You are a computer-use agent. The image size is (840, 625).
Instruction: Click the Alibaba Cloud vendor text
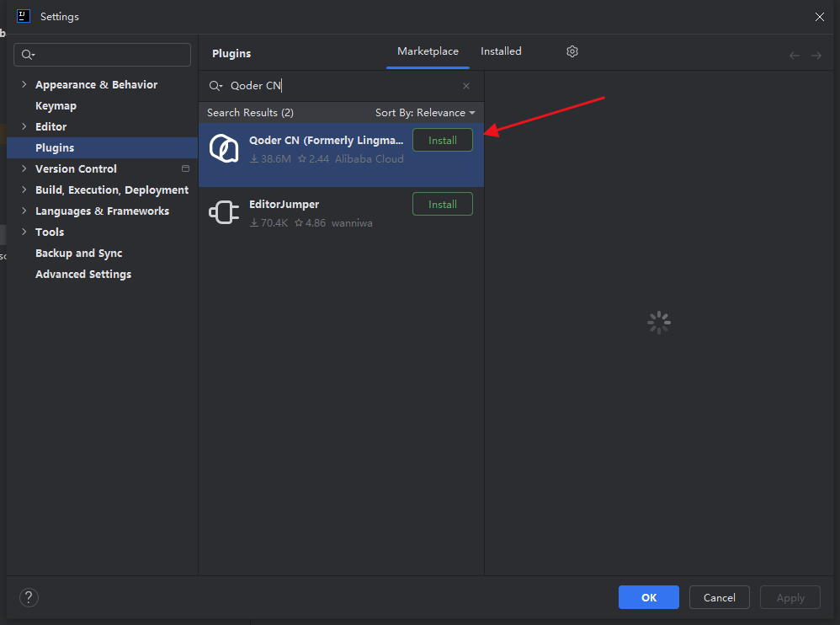[369, 159]
